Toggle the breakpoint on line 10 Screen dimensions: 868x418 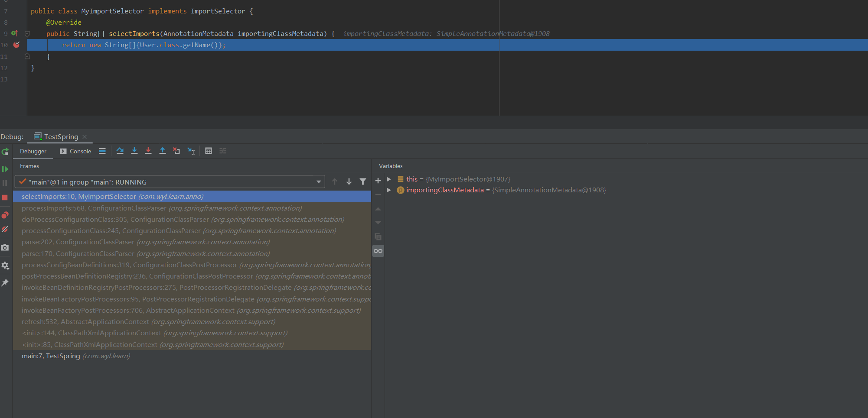click(16, 45)
